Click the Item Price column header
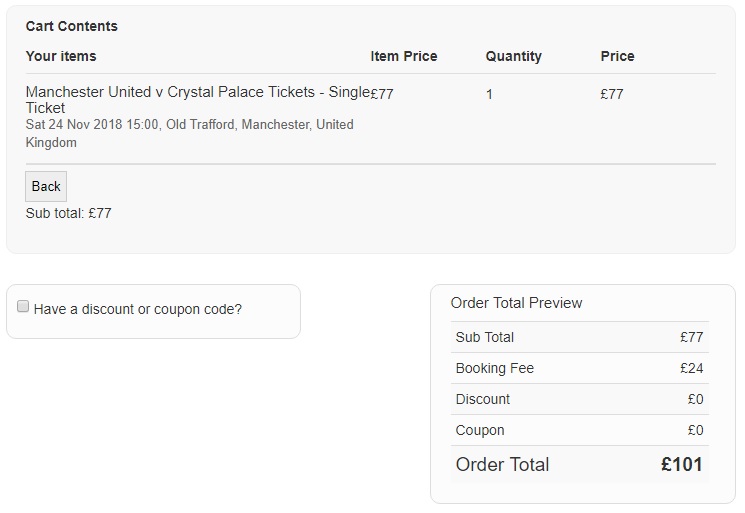The width and height of the screenshot is (745, 513). click(x=404, y=56)
